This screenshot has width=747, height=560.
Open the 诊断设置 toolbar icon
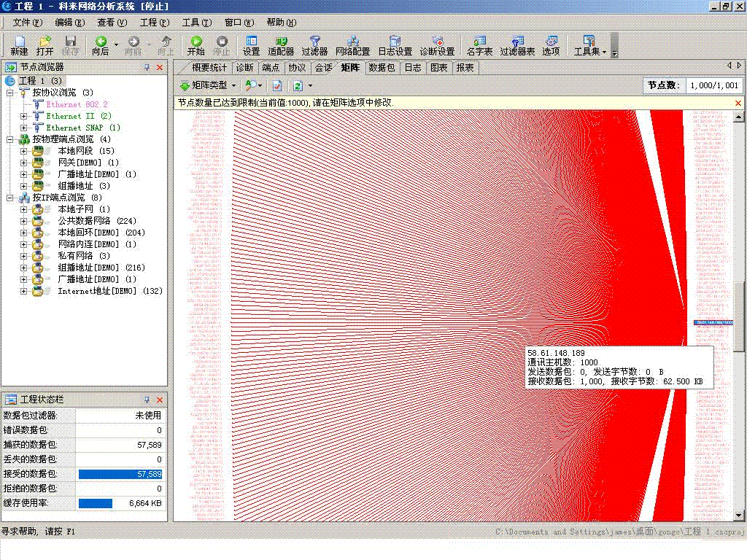pos(437,45)
